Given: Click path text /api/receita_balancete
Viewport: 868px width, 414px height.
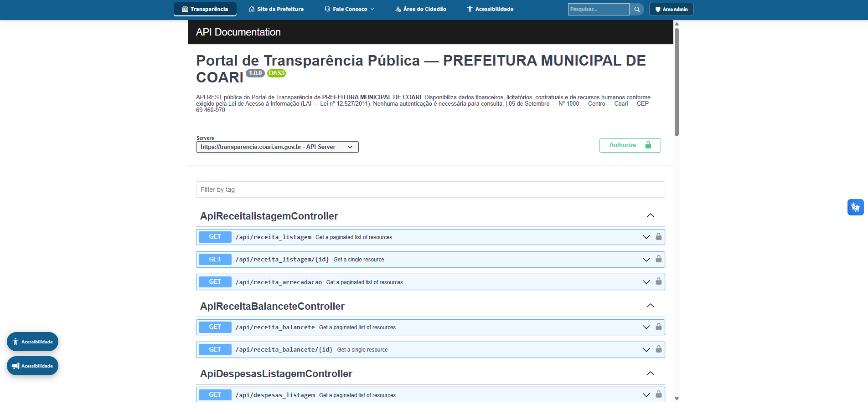Looking at the screenshot, I should 275,327.
